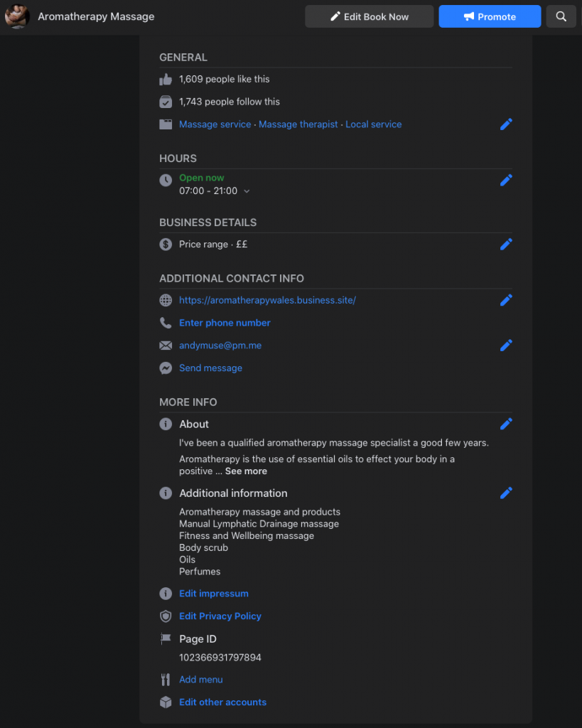Edit Additional information pencil icon
Screen dimensions: 582x728
tap(506, 493)
